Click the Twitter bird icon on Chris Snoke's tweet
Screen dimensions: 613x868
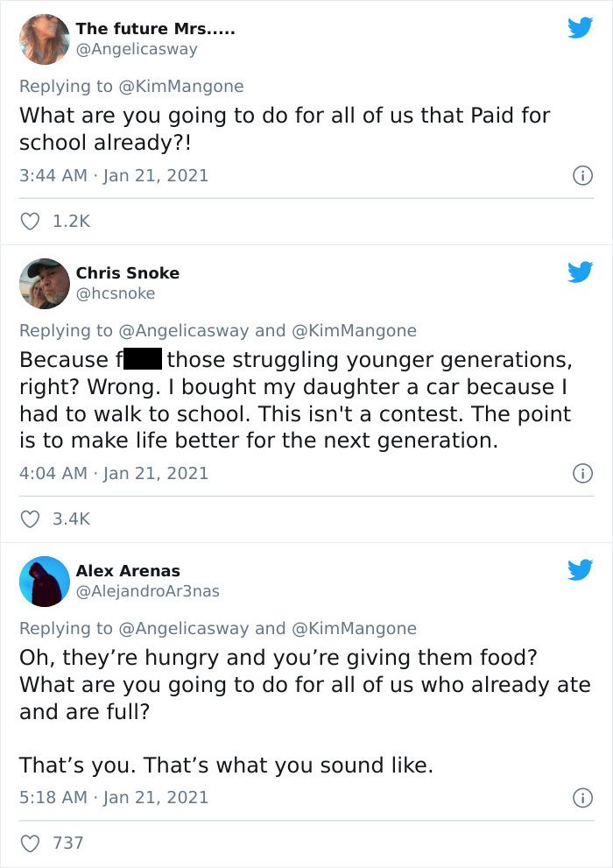580,272
